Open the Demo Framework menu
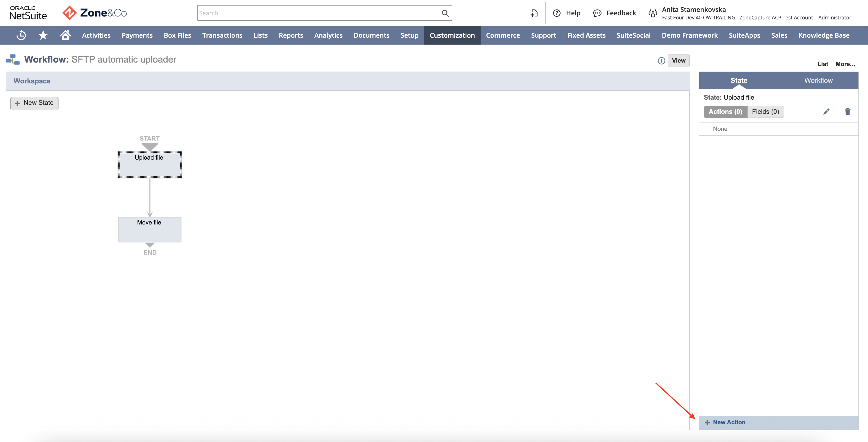 pyautogui.click(x=689, y=35)
